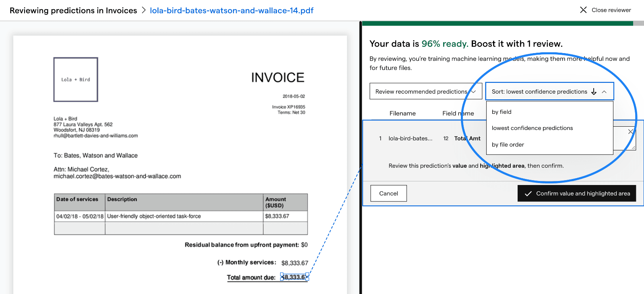
Task: Click the highlighted $8,333.67 total box
Action: point(295,277)
